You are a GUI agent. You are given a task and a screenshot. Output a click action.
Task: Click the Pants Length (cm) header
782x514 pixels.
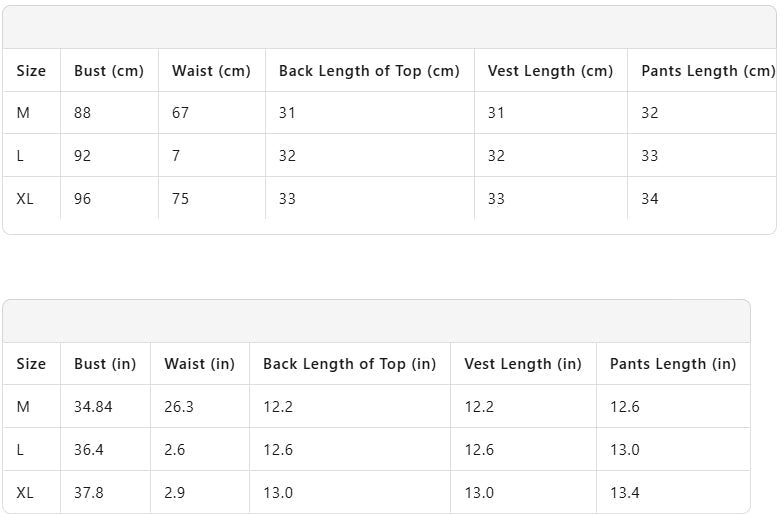[707, 71]
